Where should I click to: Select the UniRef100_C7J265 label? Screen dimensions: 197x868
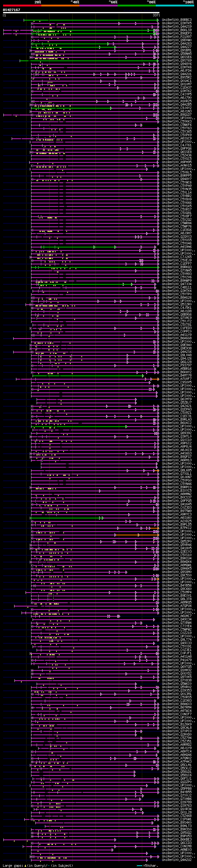(x=177, y=257)
